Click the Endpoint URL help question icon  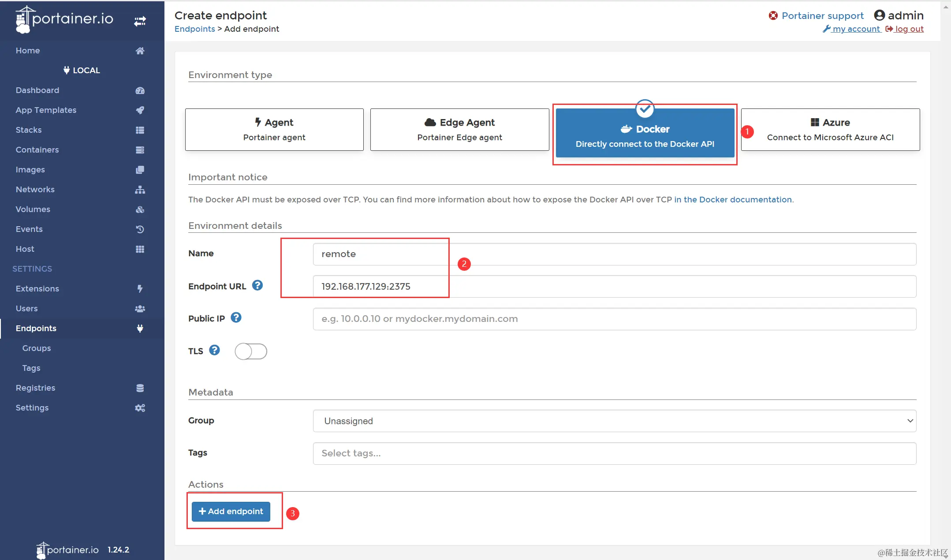257,285
